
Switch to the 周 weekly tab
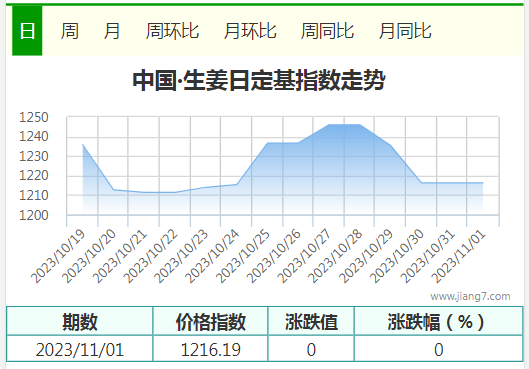69,31
